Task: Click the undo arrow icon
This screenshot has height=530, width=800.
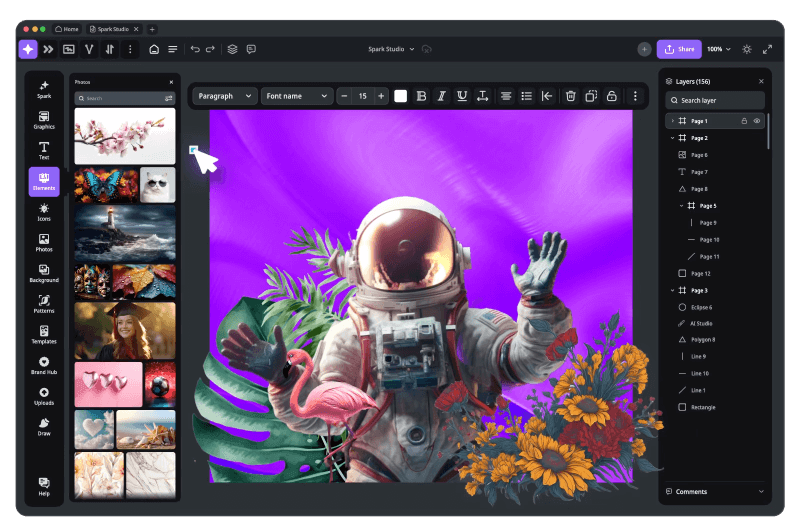Action: tap(195, 49)
